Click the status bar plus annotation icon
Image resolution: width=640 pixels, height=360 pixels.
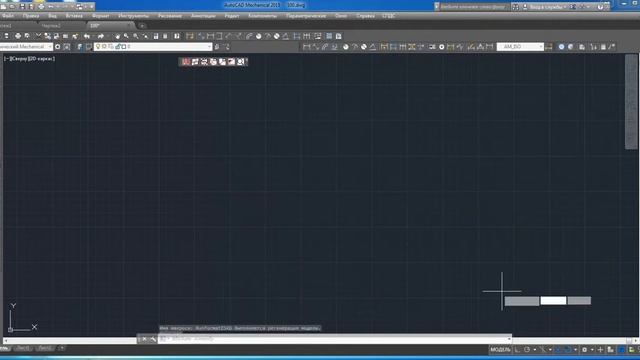pyautogui.click(x=600, y=349)
